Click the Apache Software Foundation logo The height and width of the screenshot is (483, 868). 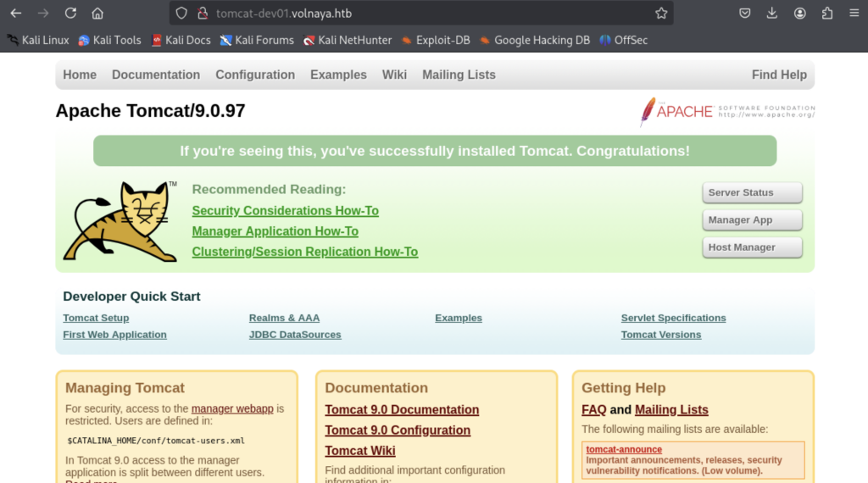click(727, 112)
